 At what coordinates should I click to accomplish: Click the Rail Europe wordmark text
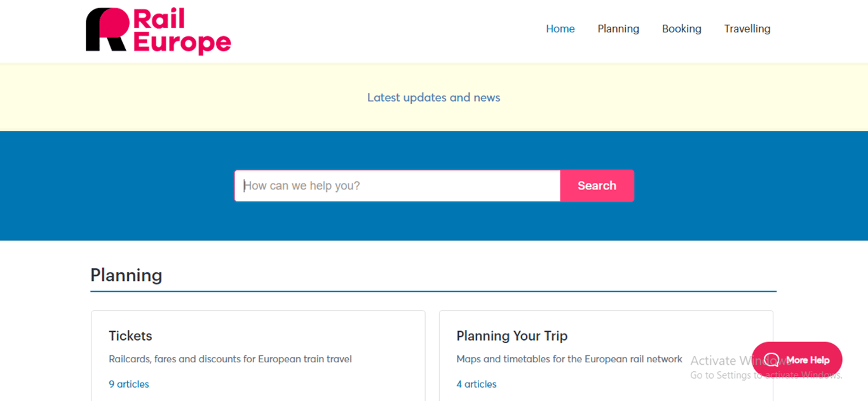[x=181, y=31]
